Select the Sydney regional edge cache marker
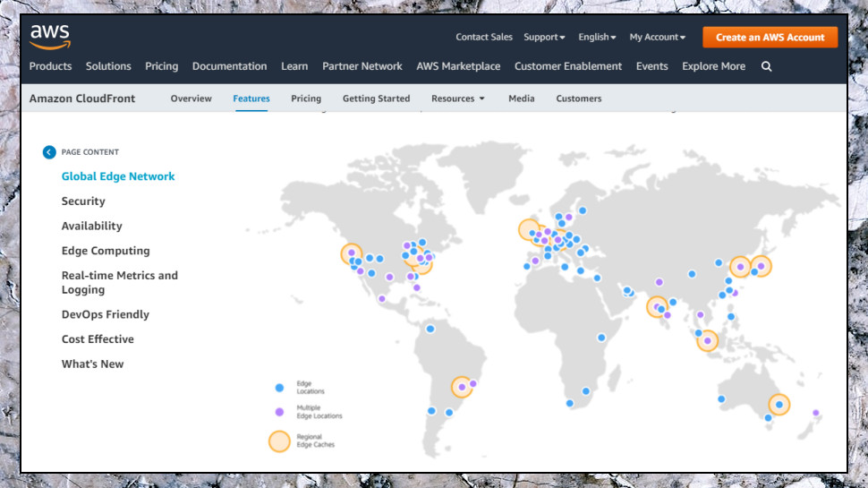868x488 pixels. point(779,405)
